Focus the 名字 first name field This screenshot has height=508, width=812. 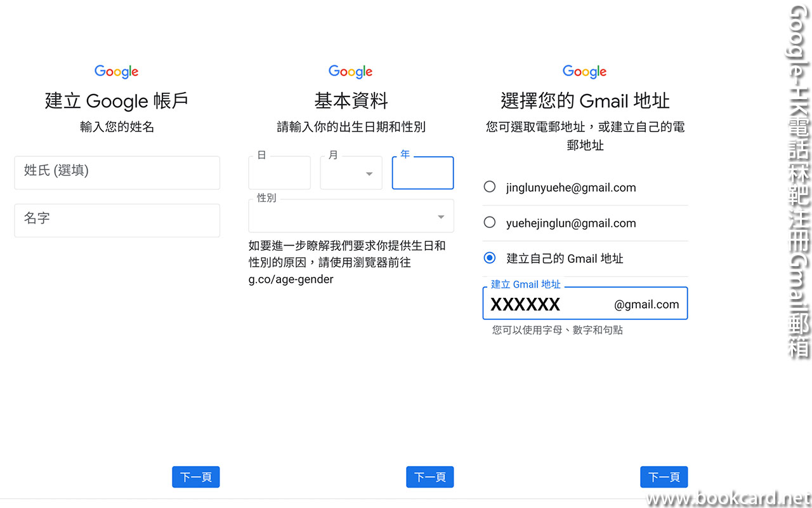click(x=117, y=220)
